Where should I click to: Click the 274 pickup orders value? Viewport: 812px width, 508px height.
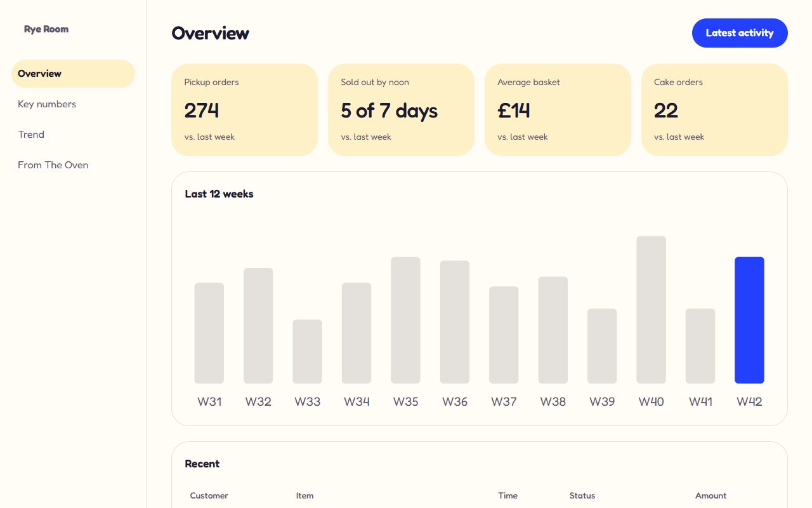[202, 110]
